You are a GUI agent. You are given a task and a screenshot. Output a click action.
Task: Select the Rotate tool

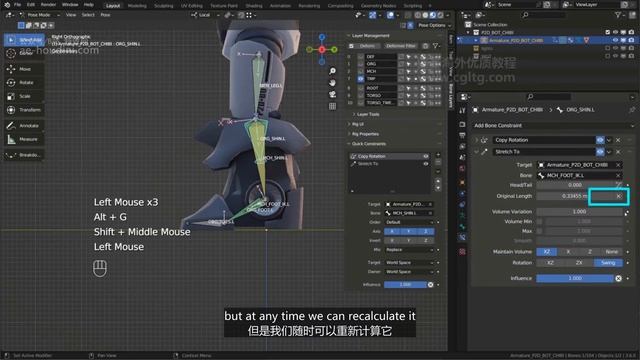pyautogui.click(x=24, y=82)
